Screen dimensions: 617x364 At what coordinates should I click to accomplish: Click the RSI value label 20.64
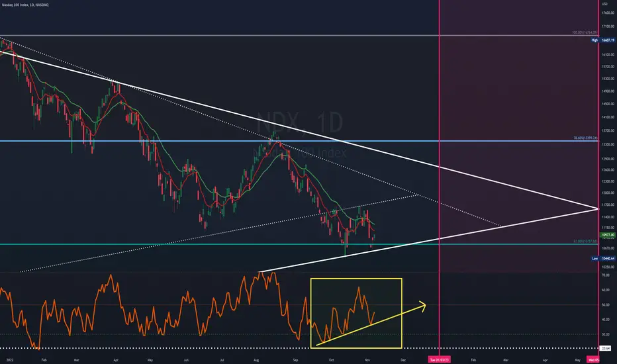point(606,348)
